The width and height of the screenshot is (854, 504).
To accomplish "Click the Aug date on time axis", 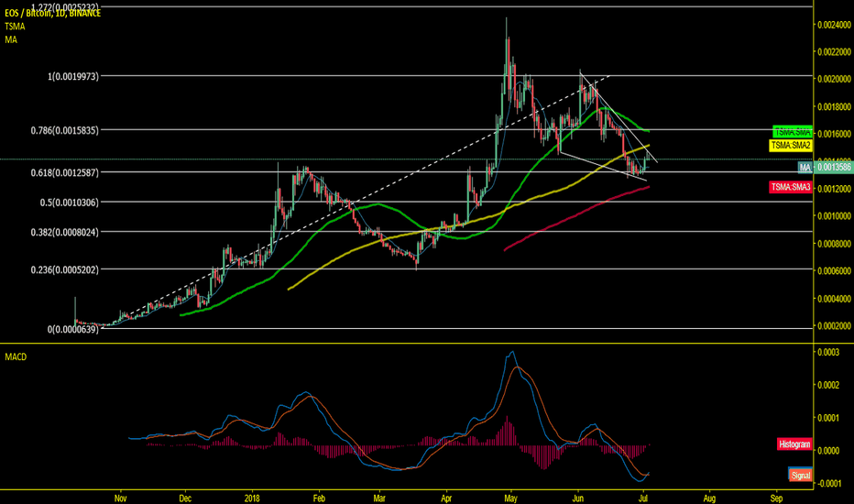I will pyautogui.click(x=709, y=498).
